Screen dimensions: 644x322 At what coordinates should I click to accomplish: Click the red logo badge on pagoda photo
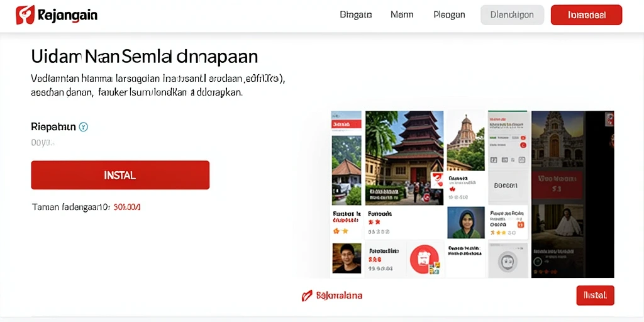click(436, 179)
